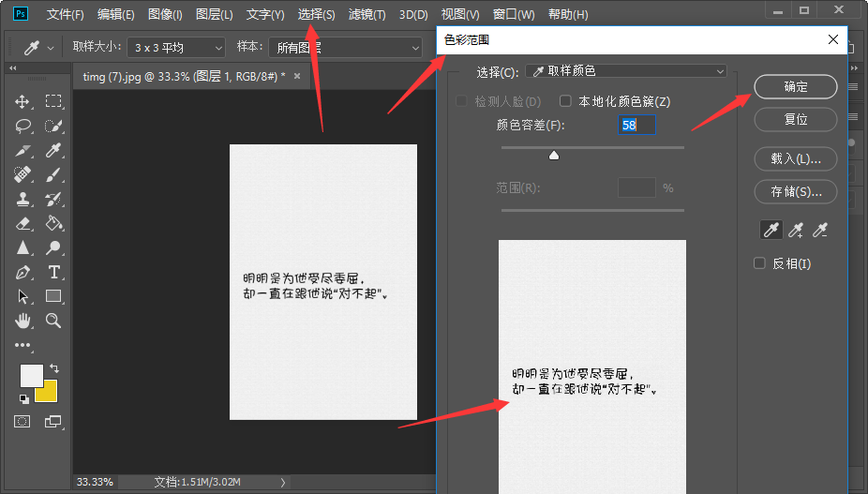The image size is (868, 494).
Task: Click the 颜色容差 slider handle
Action: click(x=554, y=156)
